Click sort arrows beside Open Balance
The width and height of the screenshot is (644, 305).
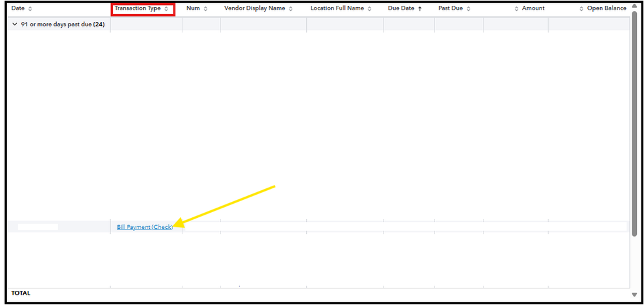click(x=581, y=8)
